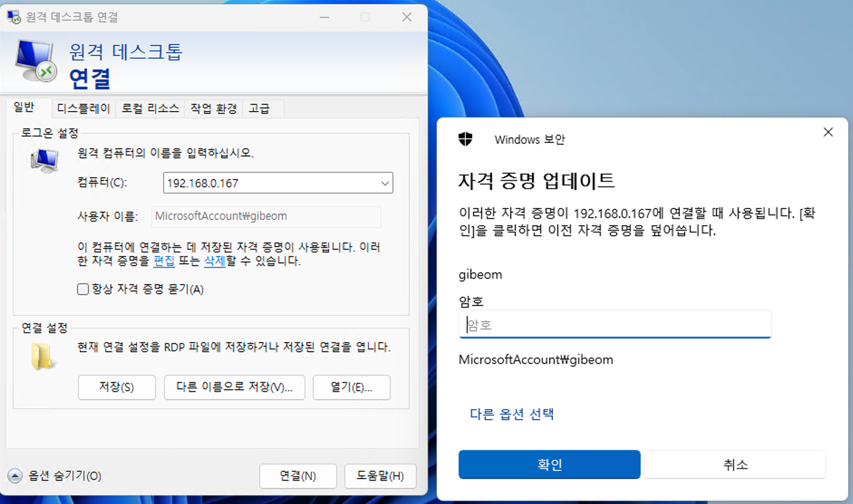The image size is (853, 504).
Task: Click the 취소 button in Windows Security
Action: [x=735, y=465]
